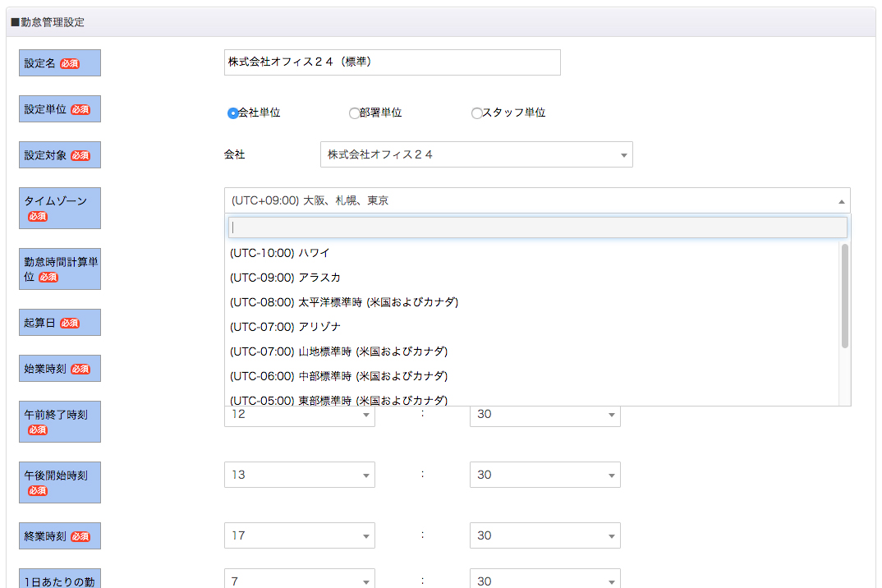The height and width of the screenshot is (588, 882).
Task: Open the 午後開始時刻 hour dropdown showing 13
Action: 300,475
